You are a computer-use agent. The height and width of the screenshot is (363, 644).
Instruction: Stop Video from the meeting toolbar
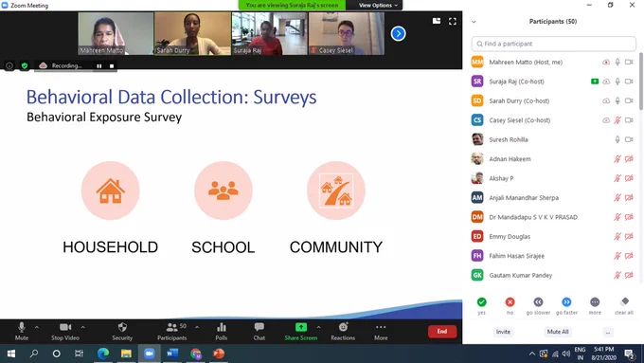(x=65, y=332)
